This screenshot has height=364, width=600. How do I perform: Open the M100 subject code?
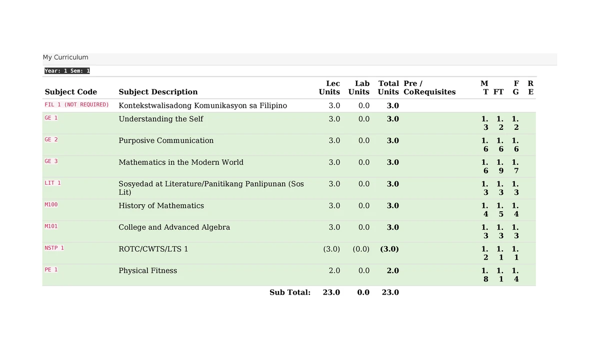tap(51, 205)
